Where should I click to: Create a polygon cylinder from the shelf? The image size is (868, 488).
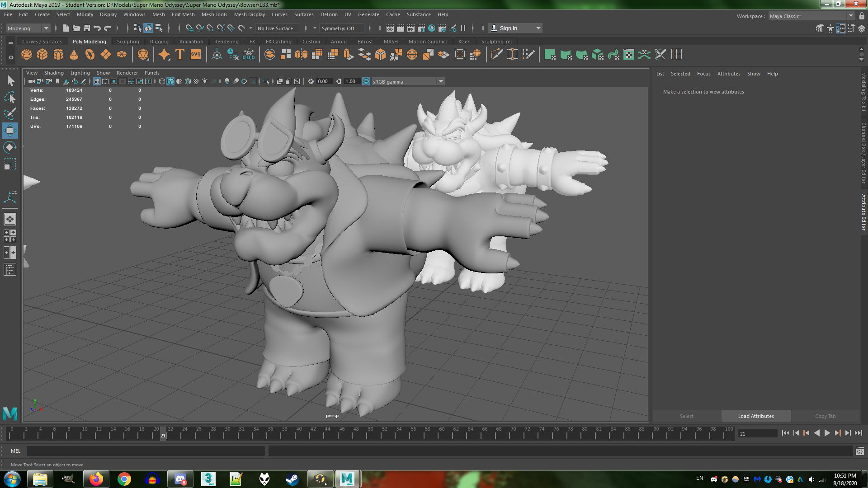tap(58, 55)
